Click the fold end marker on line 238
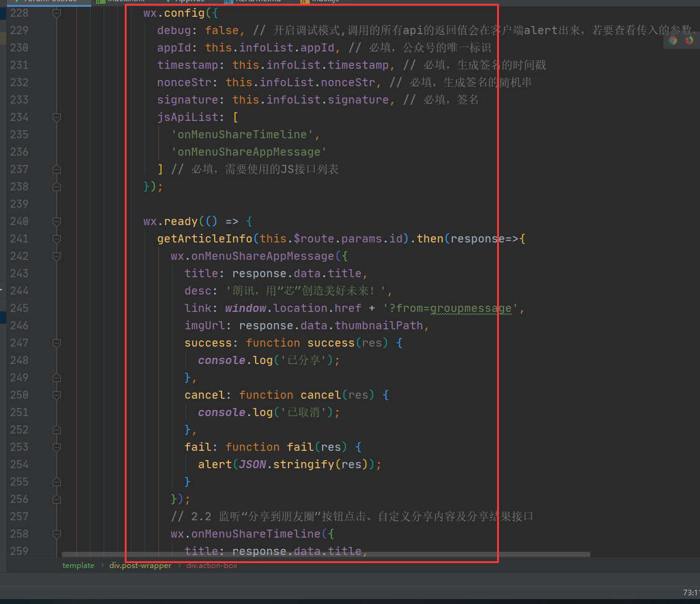 pyautogui.click(x=56, y=187)
